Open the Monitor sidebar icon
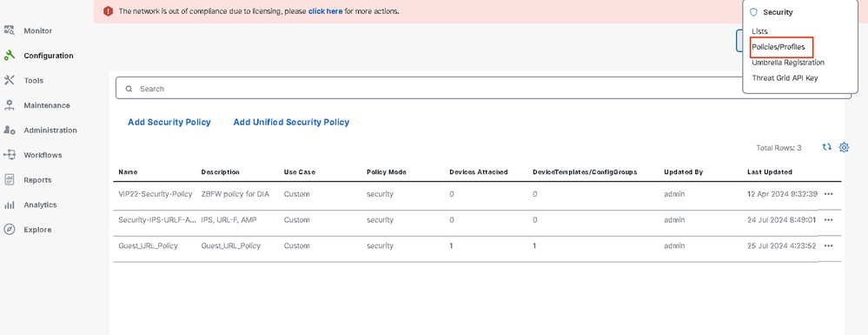Image resolution: width=868 pixels, height=335 pixels. coord(9,30)
